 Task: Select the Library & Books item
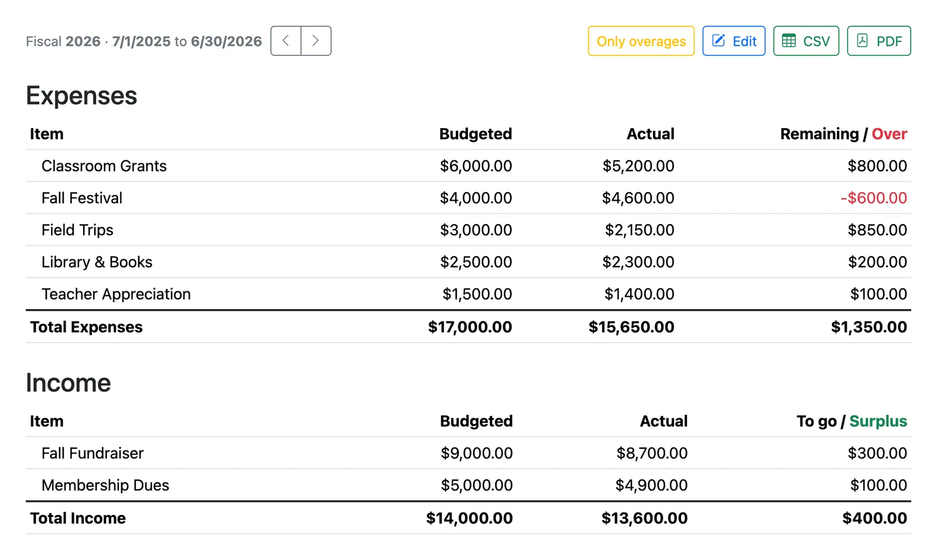(97, 262)
